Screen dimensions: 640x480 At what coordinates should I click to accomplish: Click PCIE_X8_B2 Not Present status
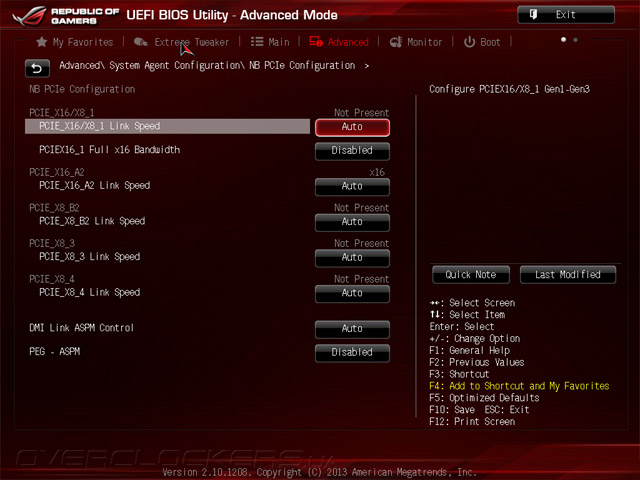362,208
